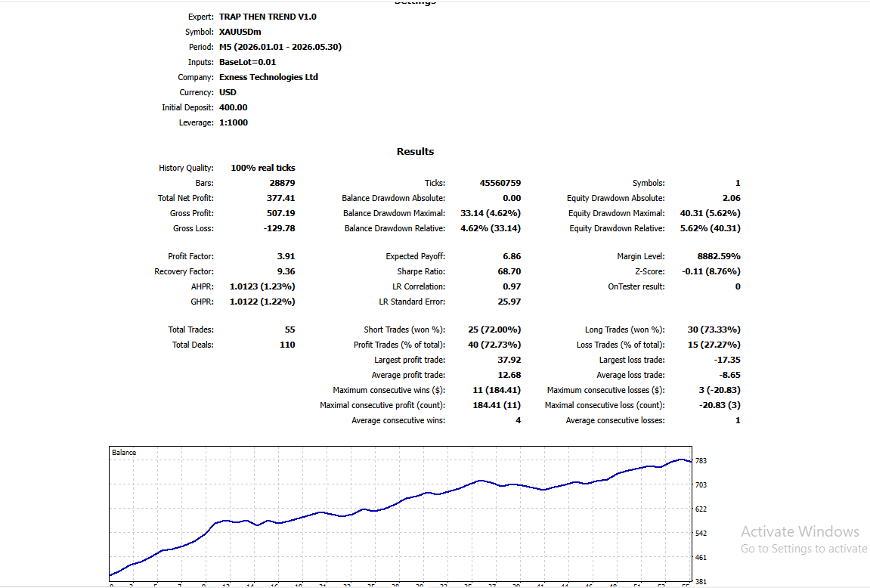Viewport: 870px width, 588px height.
Task: Click the initial deposit value 400.00
Action: pos(233,107)
